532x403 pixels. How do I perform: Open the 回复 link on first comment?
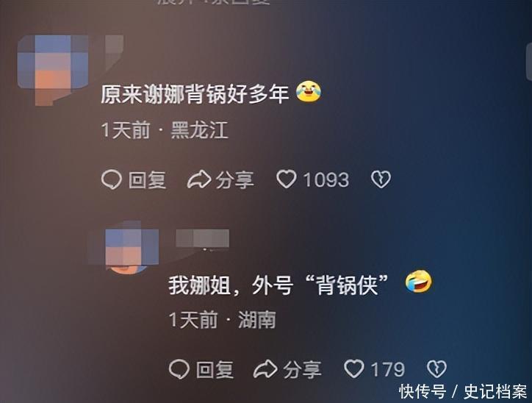147,179
